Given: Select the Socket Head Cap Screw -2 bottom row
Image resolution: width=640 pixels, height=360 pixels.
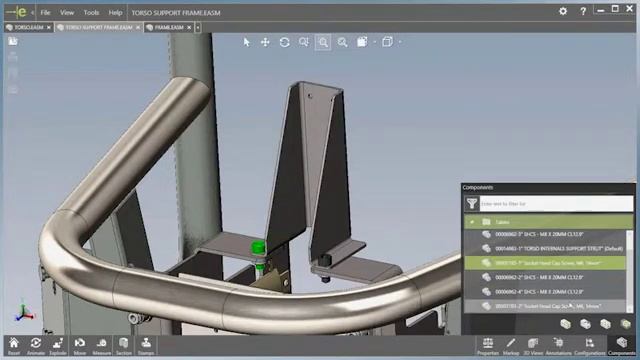Looking at the screenshot, I should 545,306.
